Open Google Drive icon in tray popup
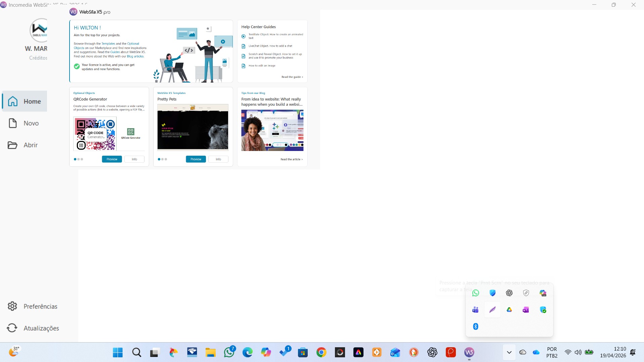This screenshot has height=362, width=644. [509, 310]
